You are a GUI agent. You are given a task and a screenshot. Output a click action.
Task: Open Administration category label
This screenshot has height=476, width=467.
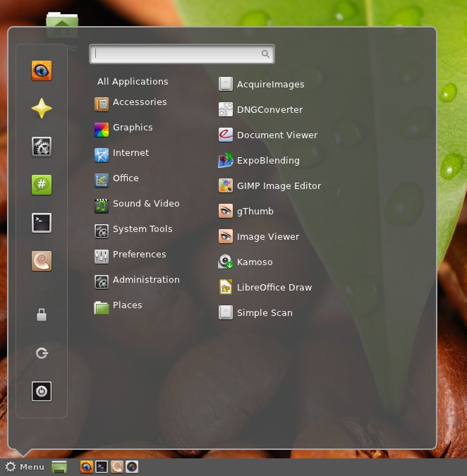(146, 279)
